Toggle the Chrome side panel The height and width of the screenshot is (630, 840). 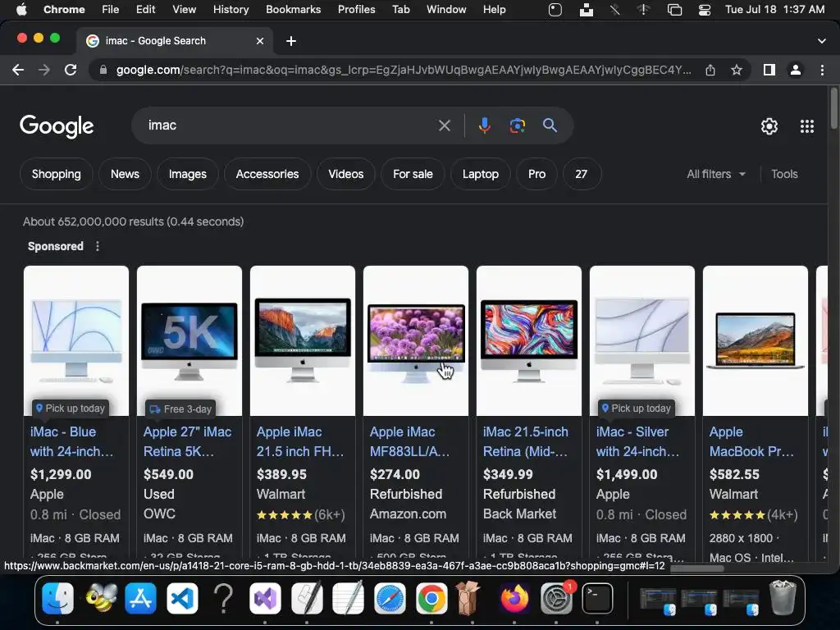pos(769,70)
